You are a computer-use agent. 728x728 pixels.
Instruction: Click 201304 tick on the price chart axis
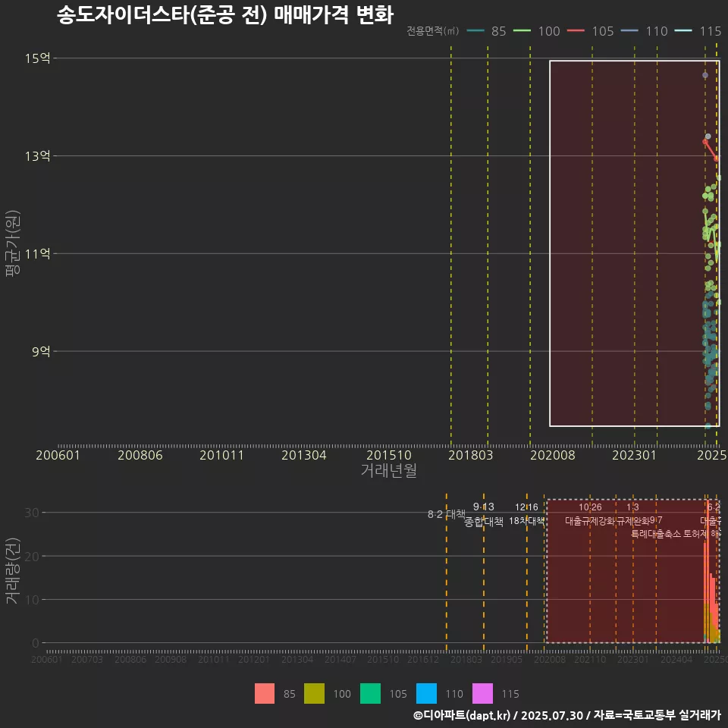[303, 455]
